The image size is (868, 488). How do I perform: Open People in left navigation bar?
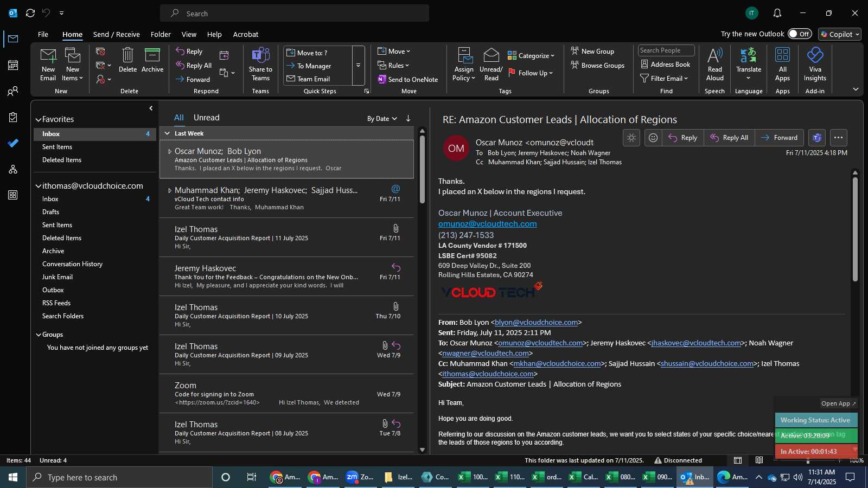(x=13, y=91)
